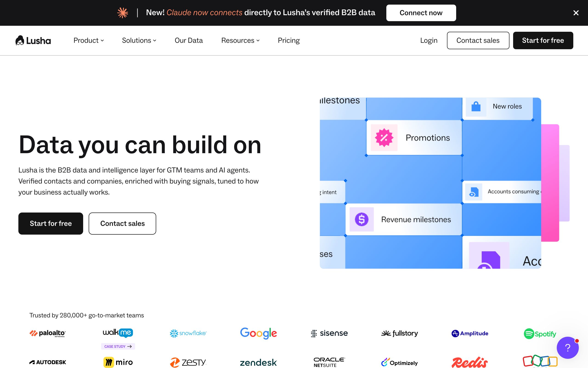Click the Redis logo
The image size is (588, 368).
470,362
